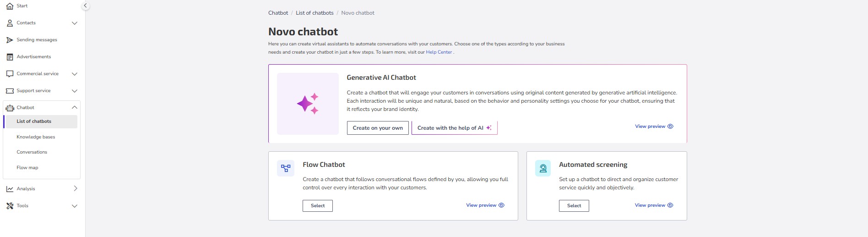Screen dimensions: 868x237
Task: Click the Flow Chatbot diagram icon
Action: pos(286,168)
